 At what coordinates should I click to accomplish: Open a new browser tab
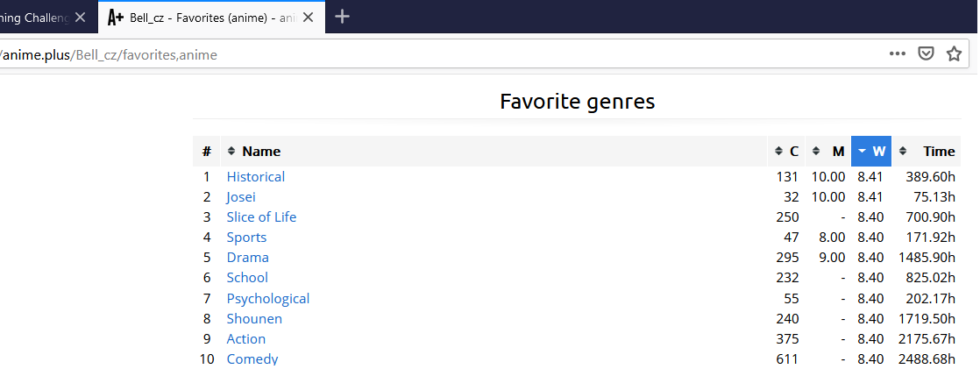click(343, 17)
